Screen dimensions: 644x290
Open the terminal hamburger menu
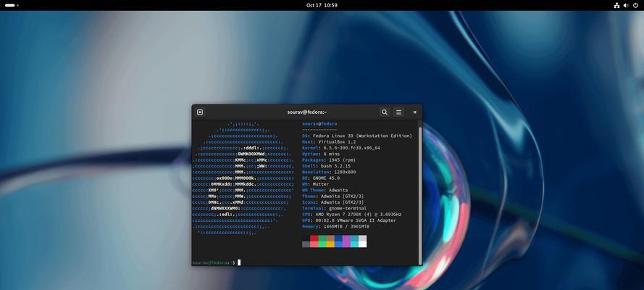[398, 112]
